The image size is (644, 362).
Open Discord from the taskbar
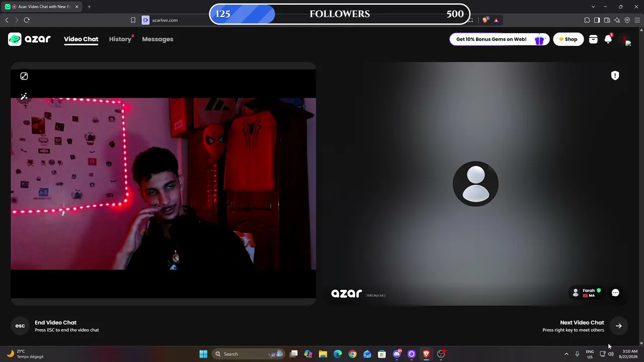click(397, 354)
